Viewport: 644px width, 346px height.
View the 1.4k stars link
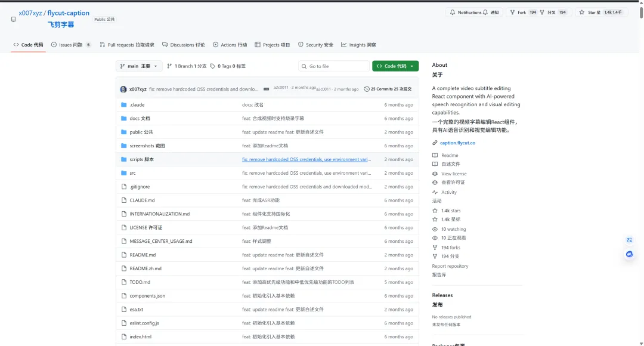[451, 211]
